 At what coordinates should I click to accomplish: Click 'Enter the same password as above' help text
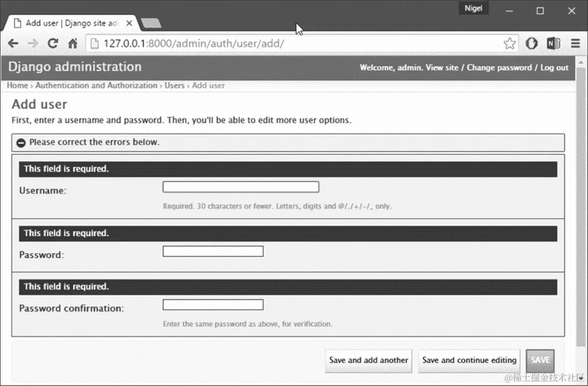coord(247,324)
